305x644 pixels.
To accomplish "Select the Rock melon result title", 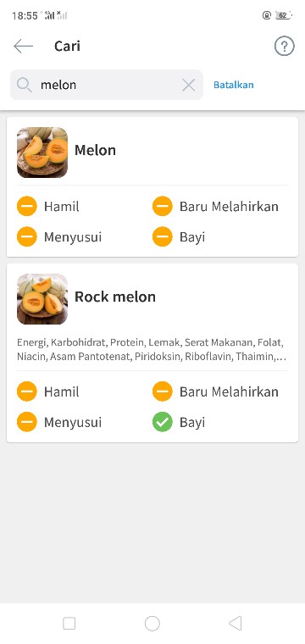I will tap(115, 297).
